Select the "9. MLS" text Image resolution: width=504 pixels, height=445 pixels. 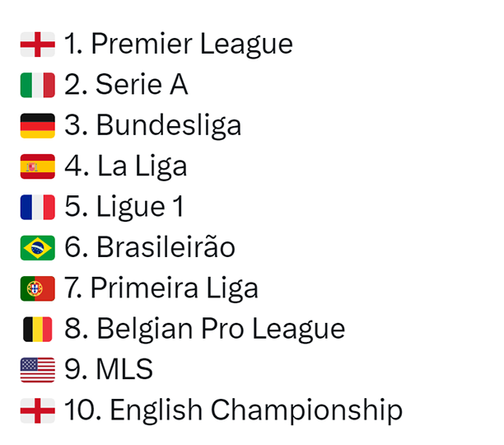tap(109, 369)
